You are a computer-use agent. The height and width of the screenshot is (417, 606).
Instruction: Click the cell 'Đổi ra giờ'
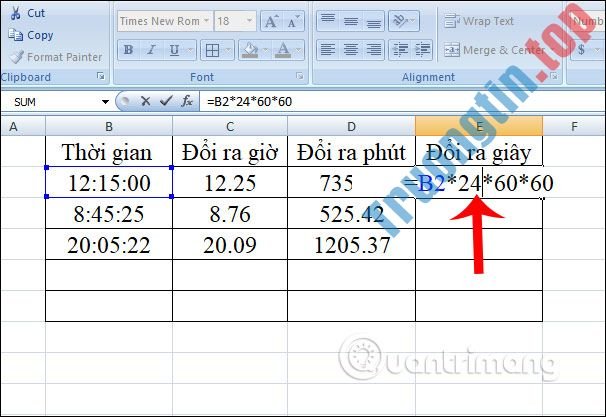230,151
